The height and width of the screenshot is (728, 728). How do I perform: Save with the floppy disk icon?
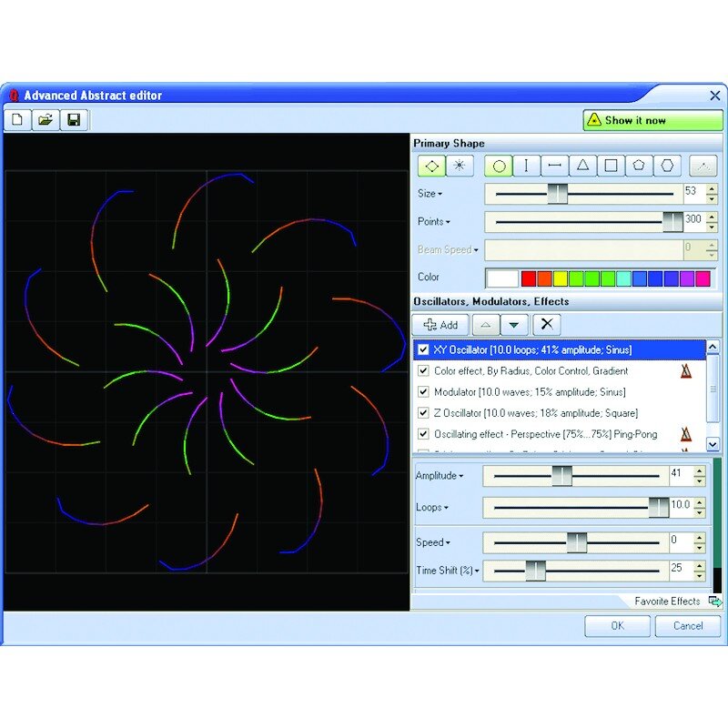point(74,120)
